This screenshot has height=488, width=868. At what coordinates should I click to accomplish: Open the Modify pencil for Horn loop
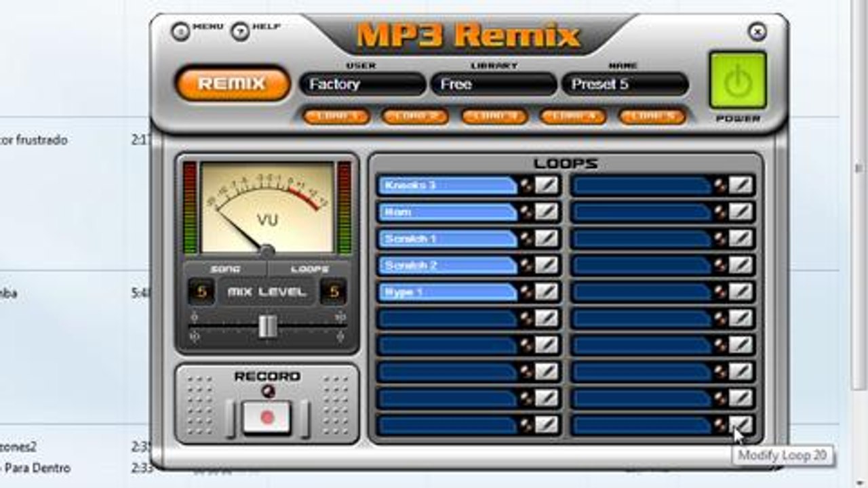[x=547, y=212]
